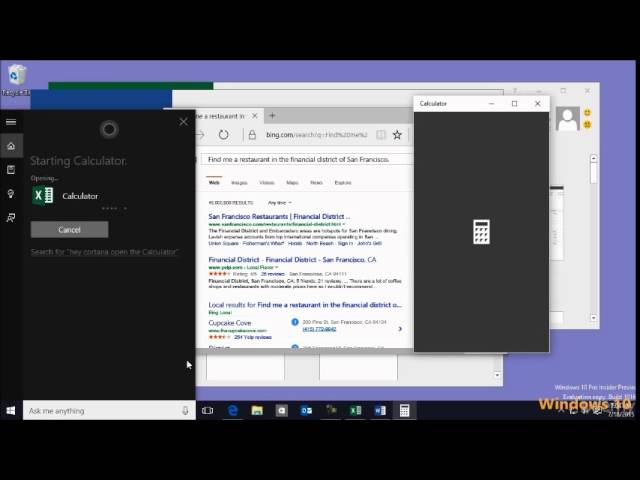
Task: Select Calculator app result with Excel icon
Action: pyautogui.click(x=65, y=196)
